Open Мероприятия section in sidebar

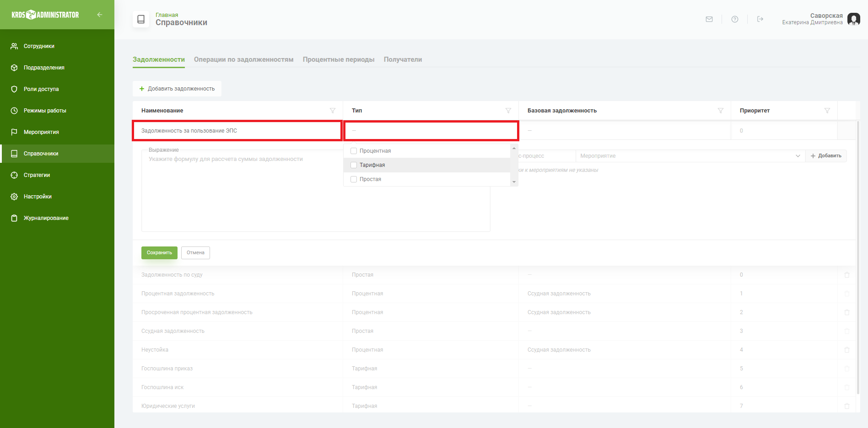pos(41,132)
